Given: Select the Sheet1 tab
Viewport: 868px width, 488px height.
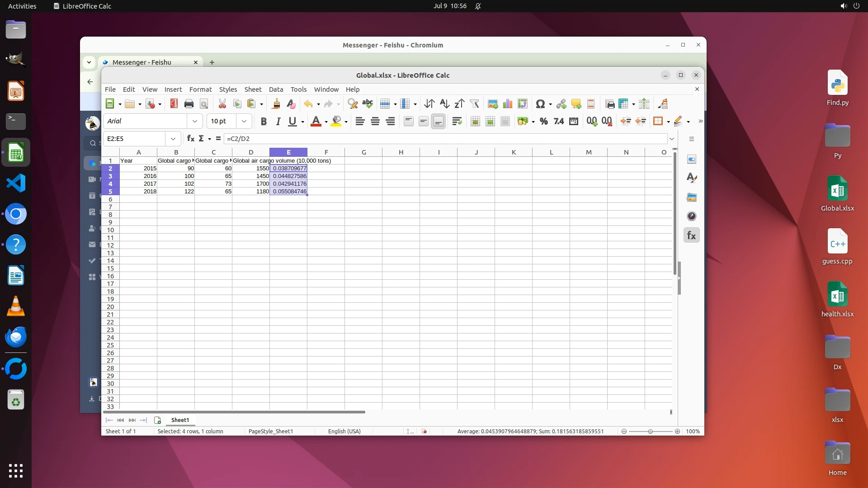Looking at the screenshot, I should (x=180, y=420).
